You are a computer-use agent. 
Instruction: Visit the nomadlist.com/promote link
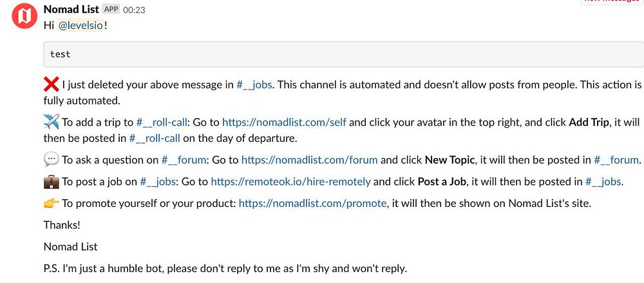(x=313, y=204)
